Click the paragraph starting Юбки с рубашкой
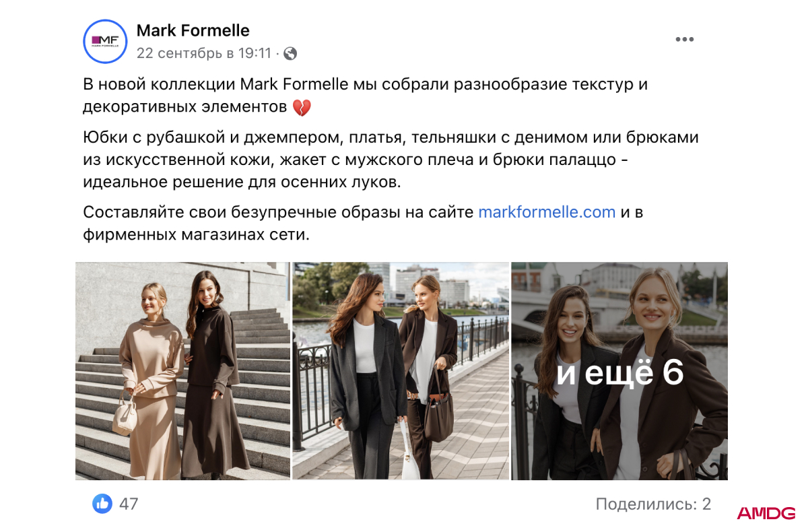Image resolution: width=808 pixels, height=532 pixels. click(391, 160)
